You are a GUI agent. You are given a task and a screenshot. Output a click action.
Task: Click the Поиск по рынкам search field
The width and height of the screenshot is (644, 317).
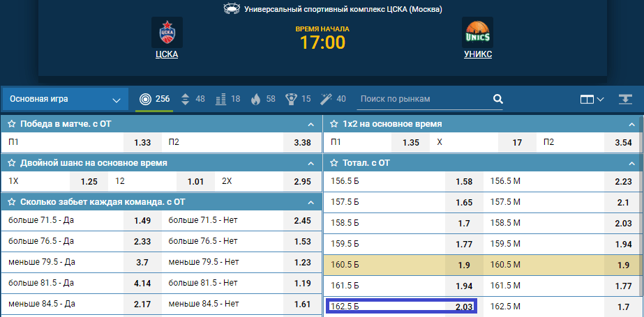[x=423, y=99]
